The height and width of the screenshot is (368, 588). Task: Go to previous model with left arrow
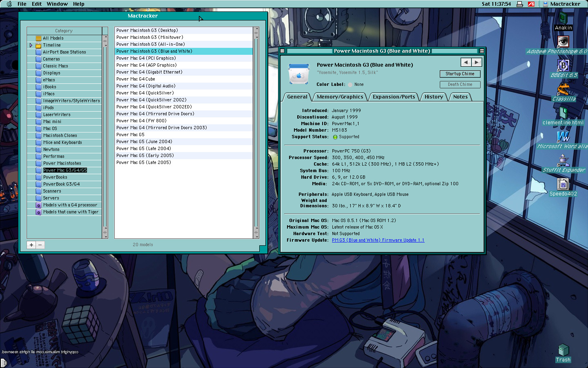466,62
